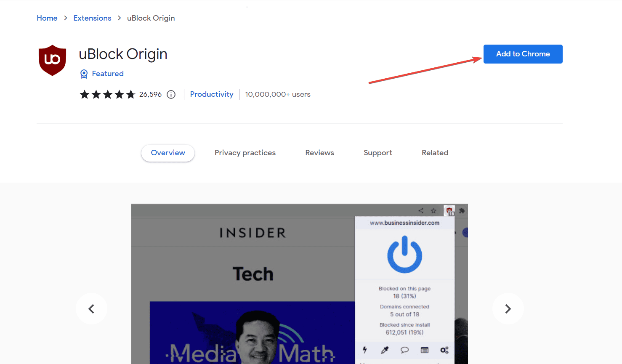The image size is (622, 364).
Task: Toggle the large blue power button
Action: 405,255
